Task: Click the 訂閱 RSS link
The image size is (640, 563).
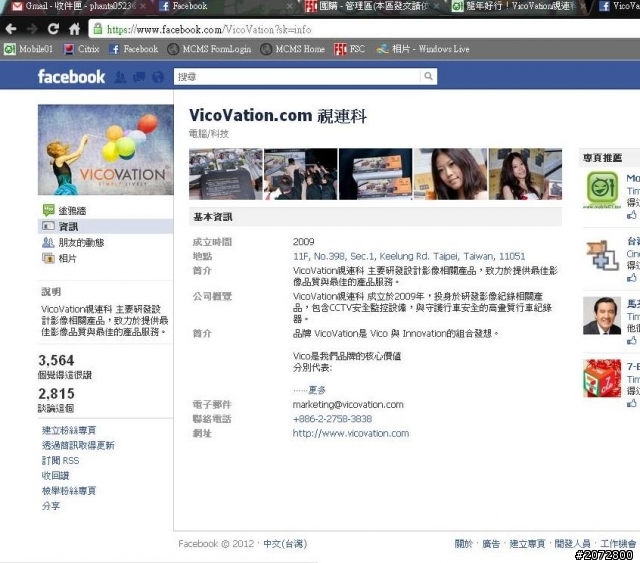Action: (60, 461)
